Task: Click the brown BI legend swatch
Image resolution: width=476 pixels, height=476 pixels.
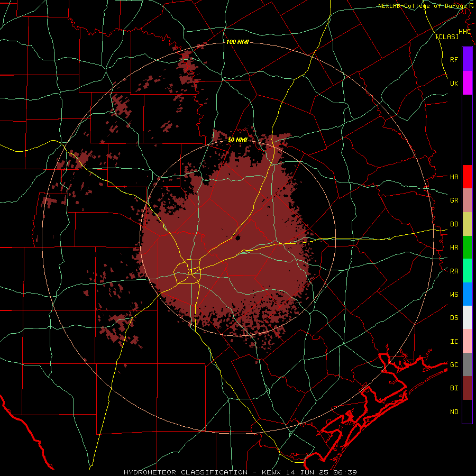Action: 467,388
